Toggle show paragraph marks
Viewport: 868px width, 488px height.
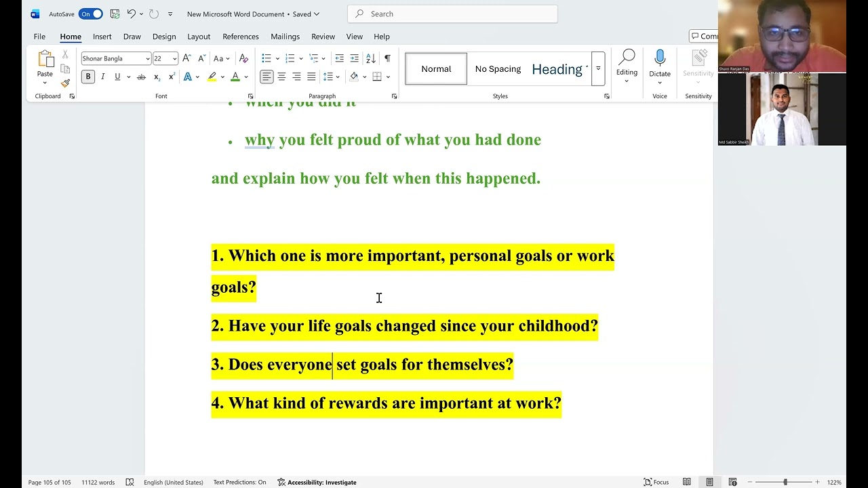tap(387, 58)
